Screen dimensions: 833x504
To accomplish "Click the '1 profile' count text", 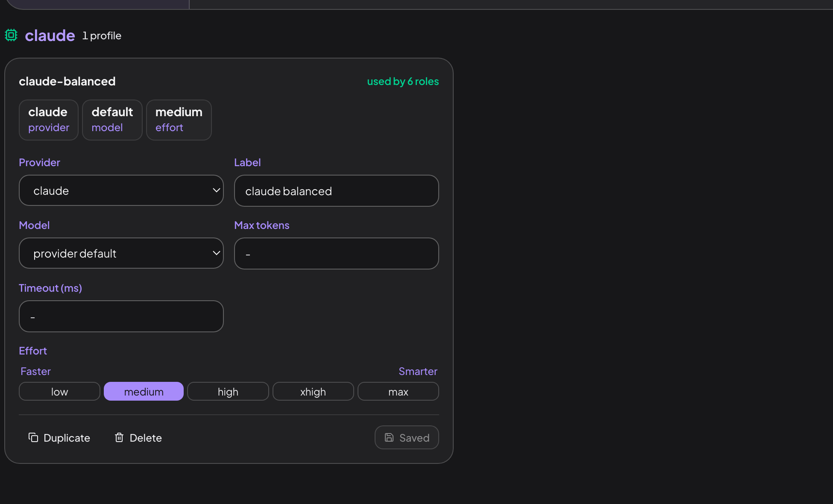I will pos(102,35).
